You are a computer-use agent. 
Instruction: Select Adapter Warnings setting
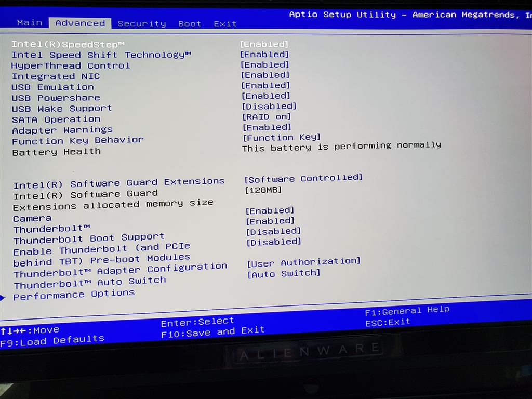(x=62, y=130)
